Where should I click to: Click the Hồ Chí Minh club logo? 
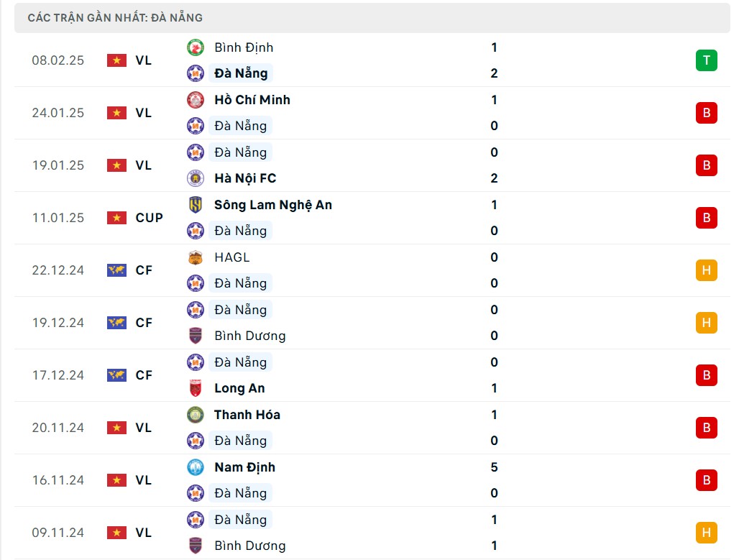pyautogui.click(x=195, y=100)
